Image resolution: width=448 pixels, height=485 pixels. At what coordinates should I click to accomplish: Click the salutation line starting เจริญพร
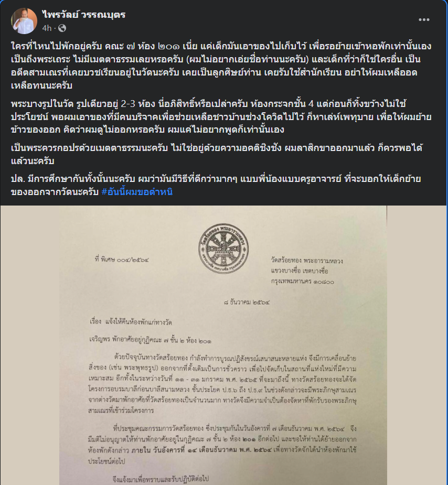coord(150,340)
